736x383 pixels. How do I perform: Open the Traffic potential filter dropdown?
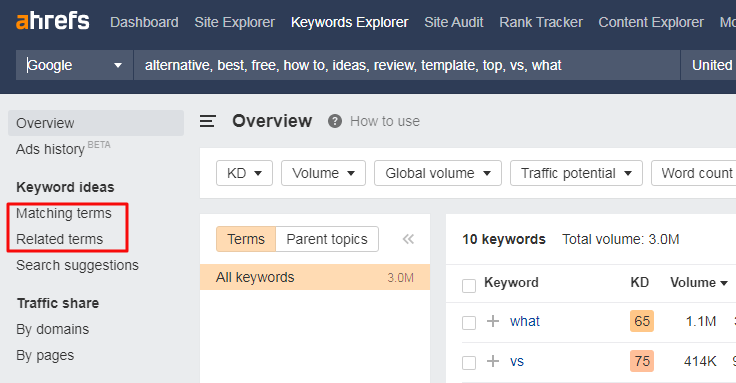[x=576, y=173]
